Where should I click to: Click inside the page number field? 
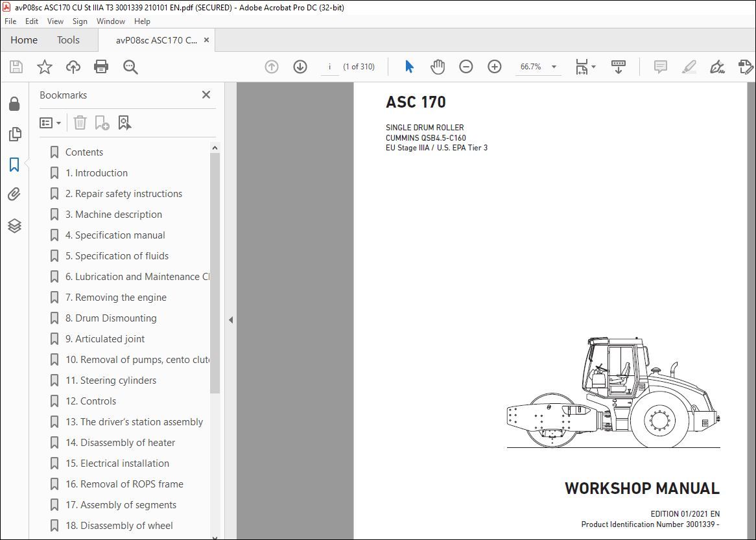click(331, 66)
